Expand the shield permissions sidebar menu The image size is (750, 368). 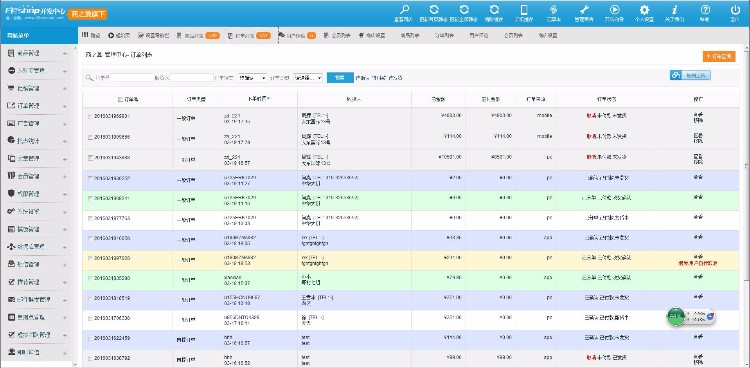[65, 194]
